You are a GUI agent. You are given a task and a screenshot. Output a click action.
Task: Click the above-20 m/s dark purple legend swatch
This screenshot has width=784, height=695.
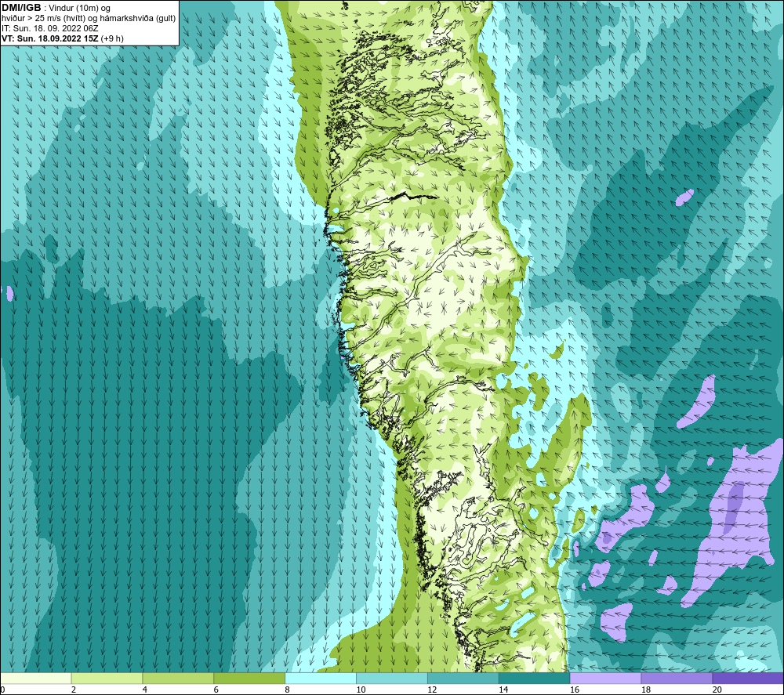[747, 678]
